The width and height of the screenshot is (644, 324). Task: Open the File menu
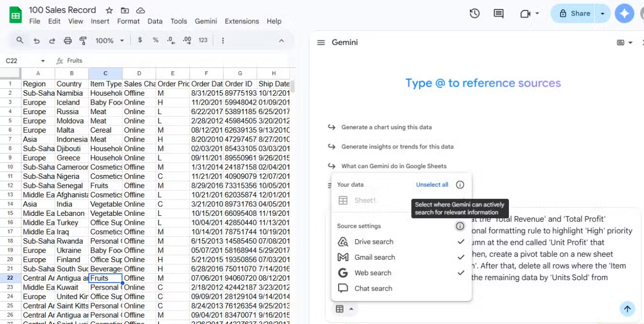[34, 21]
